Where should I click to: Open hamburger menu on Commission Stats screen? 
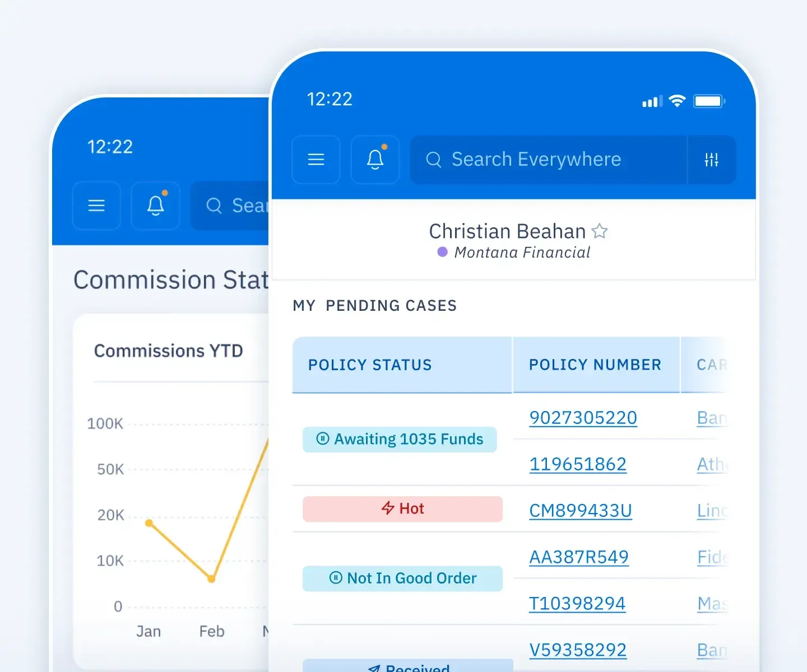pyautogui.click(x=96, y=206)
